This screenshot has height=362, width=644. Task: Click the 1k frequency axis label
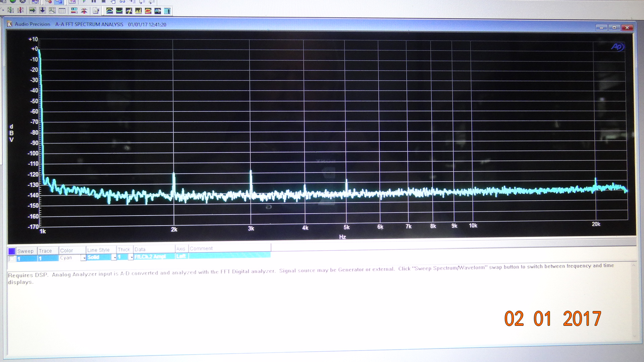point(43,231)
